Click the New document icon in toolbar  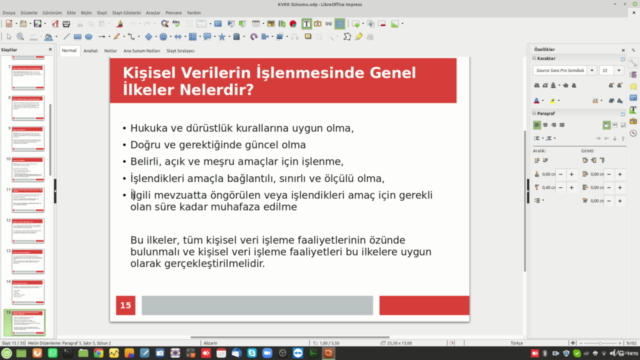pyautogui.click(x=9, y=24)
